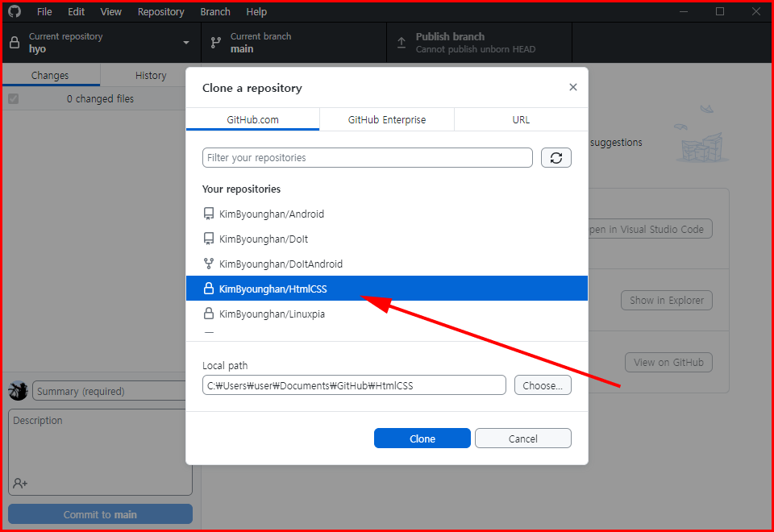The width and height of the screenshot is (774, 532).
Task: Select KimByounghan/Linuxpia repository
Action: (387, 314)
